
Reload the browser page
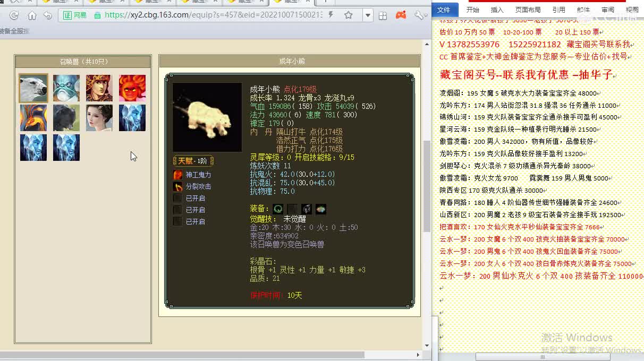click(x=14, y=15)
